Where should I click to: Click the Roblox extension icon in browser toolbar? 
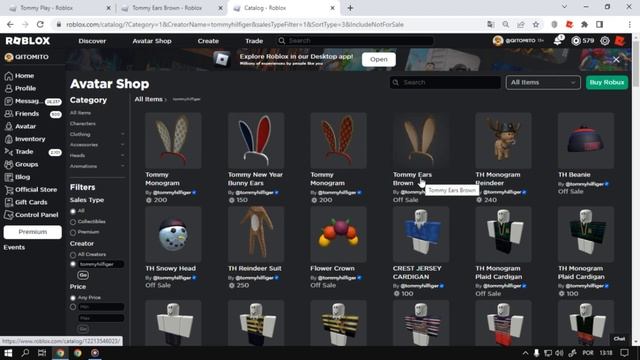(569, 24)
